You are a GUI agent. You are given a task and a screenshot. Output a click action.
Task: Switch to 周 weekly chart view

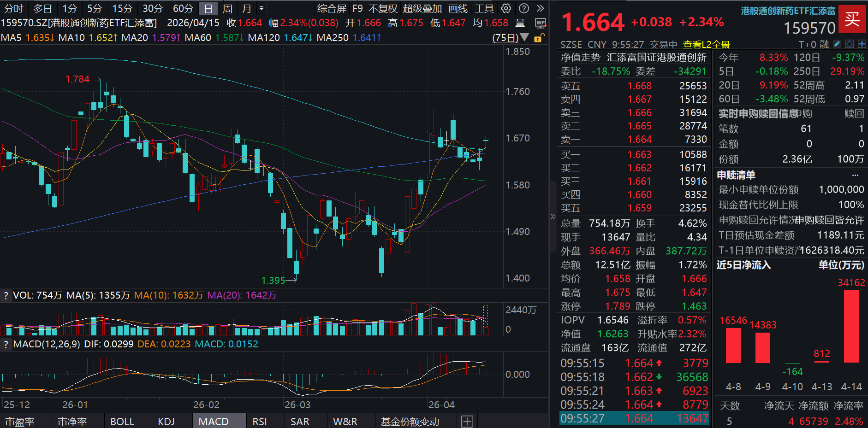227,8
